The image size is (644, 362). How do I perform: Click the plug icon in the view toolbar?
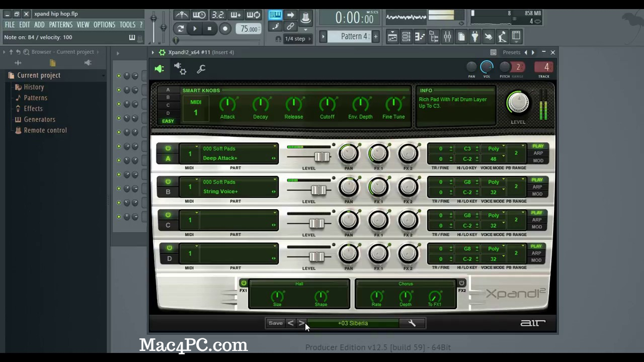point(474,37)
